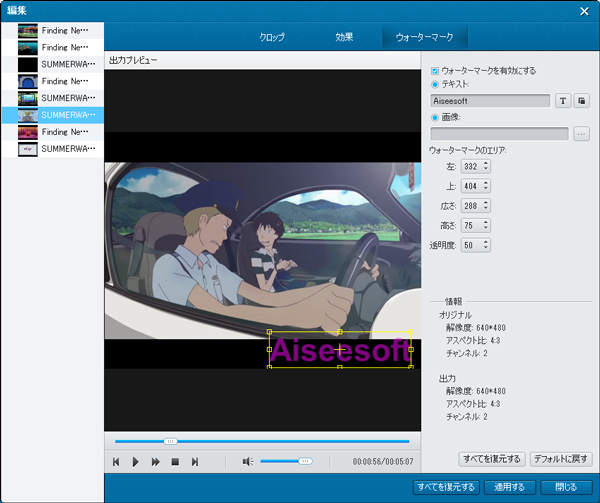
Task: Click the 透明度 value spinner arrows
Action: pos(486,245)
